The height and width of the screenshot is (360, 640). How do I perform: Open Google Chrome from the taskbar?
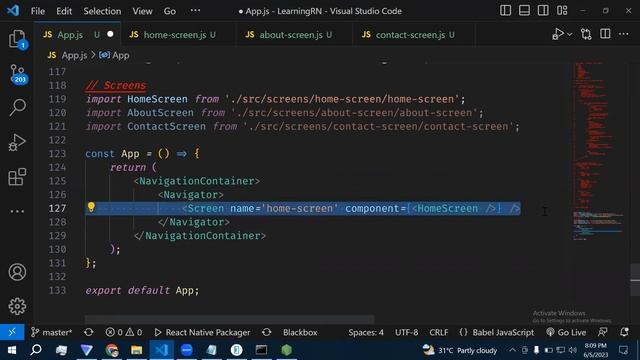[x=111, y=350]
